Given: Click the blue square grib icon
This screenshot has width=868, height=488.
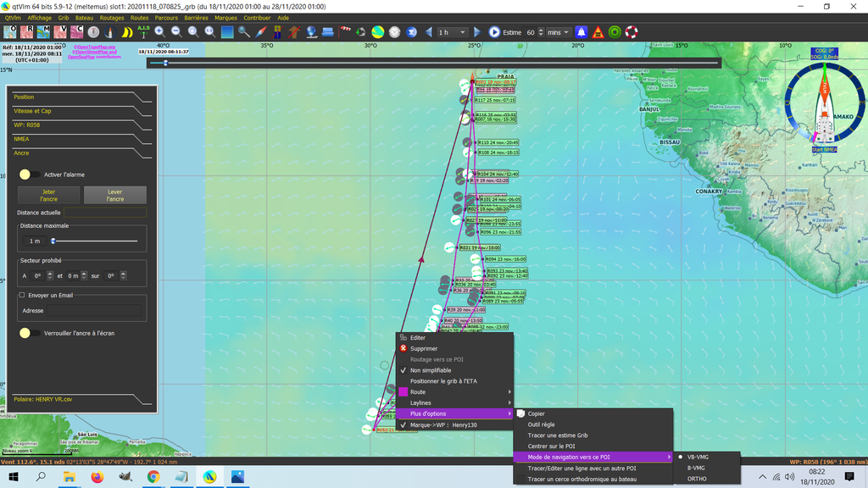Looking at the screenshot, I should pos(227,32).
